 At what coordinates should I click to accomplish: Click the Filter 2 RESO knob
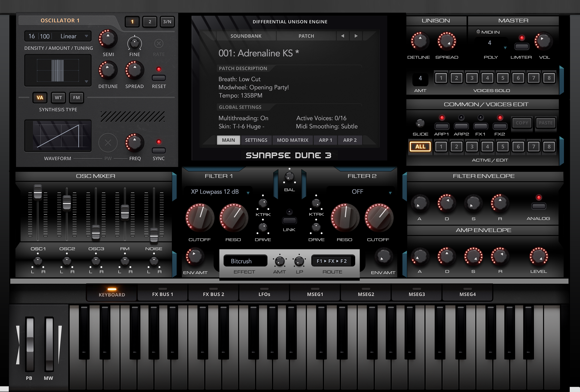click(x=345, y=218)
